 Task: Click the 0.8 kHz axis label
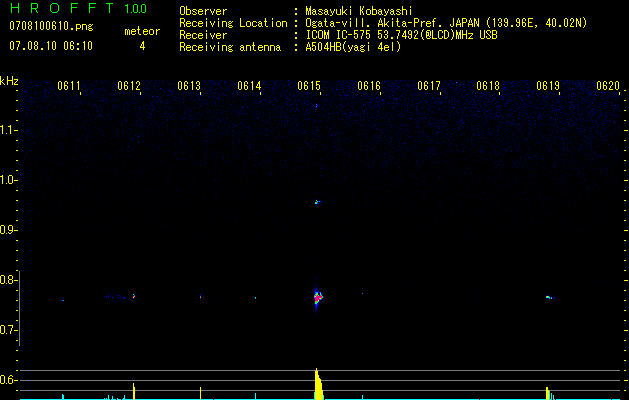pyautogui.click(x=7, y=280)
